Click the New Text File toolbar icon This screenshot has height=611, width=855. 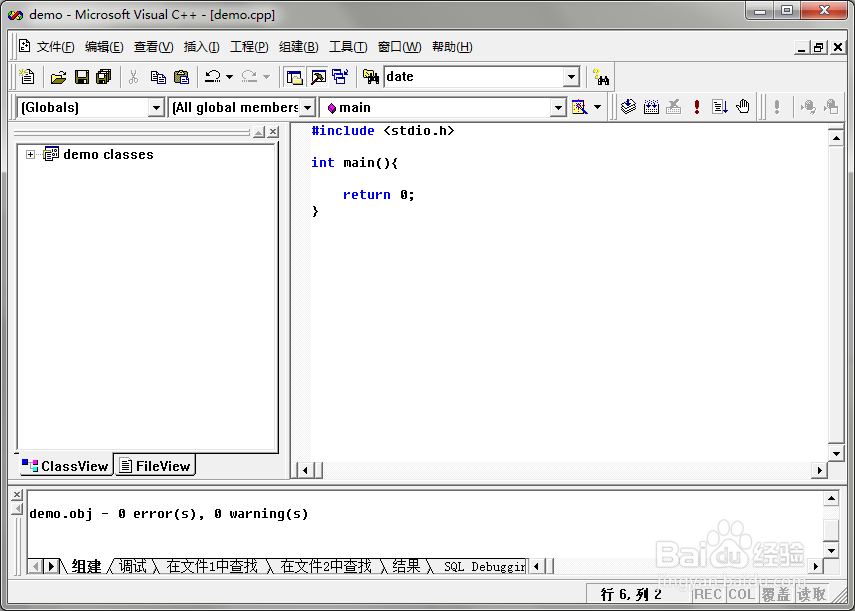point(27,77)
